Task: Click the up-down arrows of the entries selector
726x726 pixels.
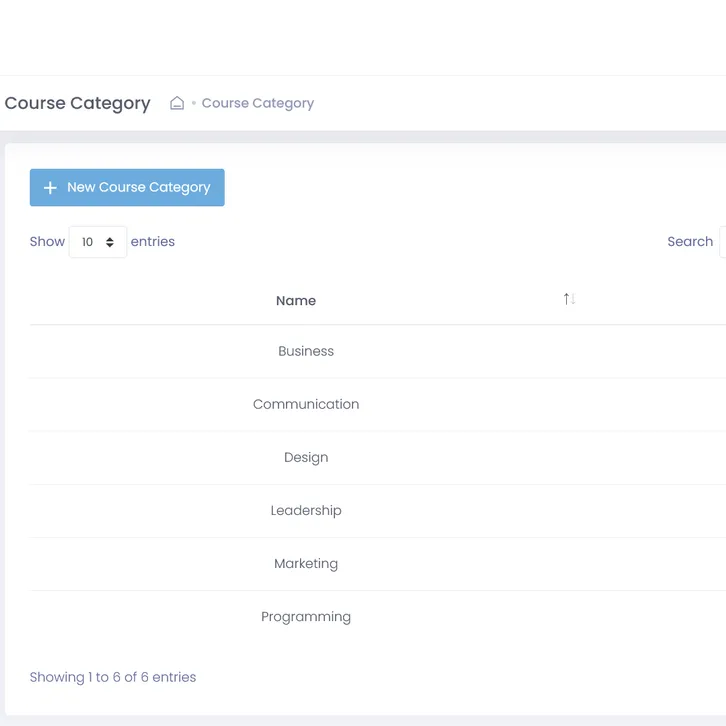Action: coord(110,242)
